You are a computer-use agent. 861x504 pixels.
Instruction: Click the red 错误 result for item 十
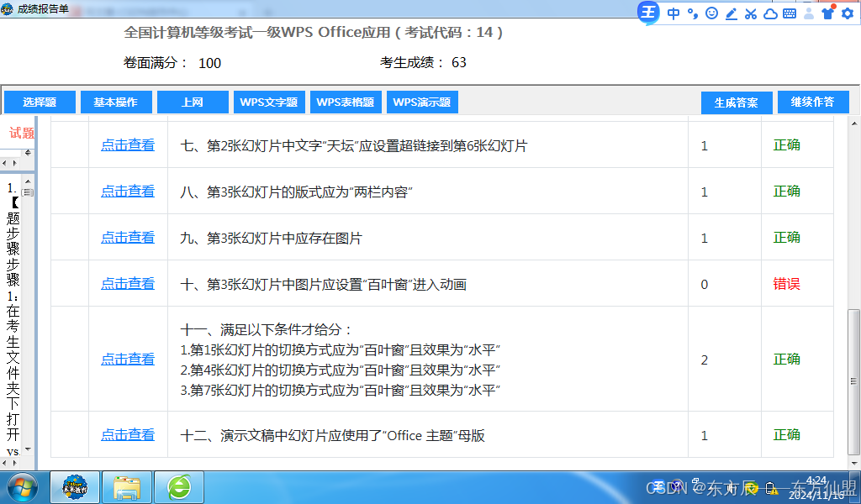[x=787, y=284]
